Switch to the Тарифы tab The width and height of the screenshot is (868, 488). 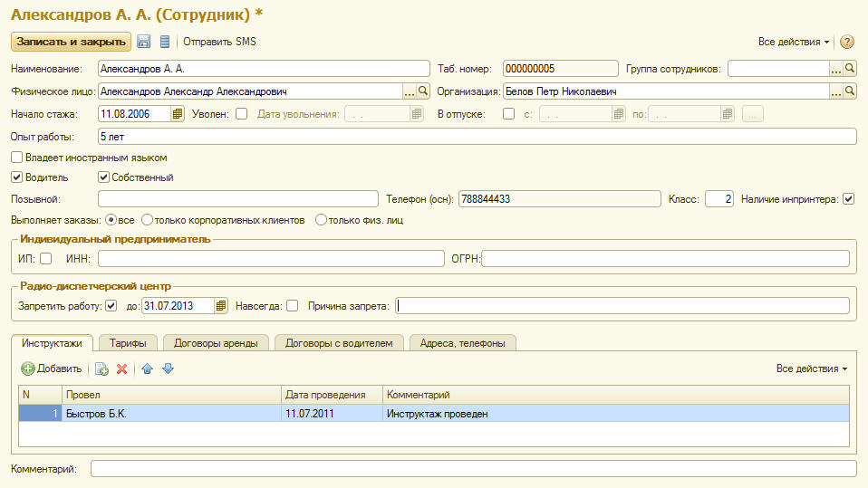(129, 342)
